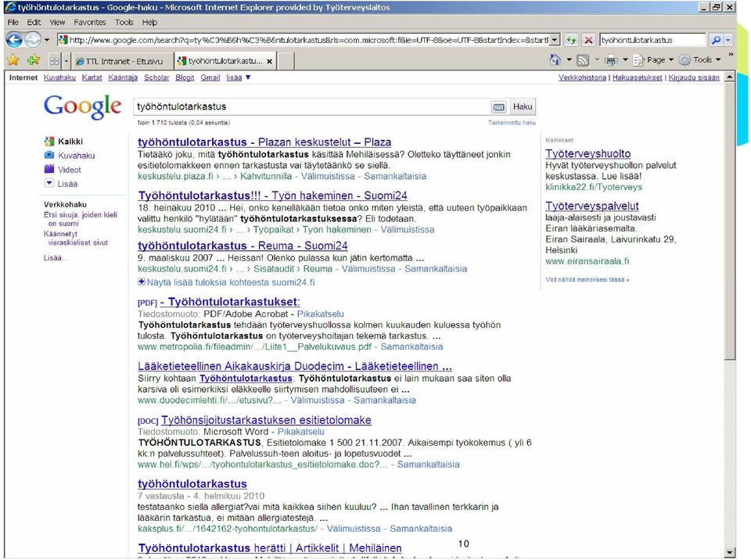Click the Home house icon
Image resolution: width=751 pixels, height=560 pixels.
tap(555, 60)
